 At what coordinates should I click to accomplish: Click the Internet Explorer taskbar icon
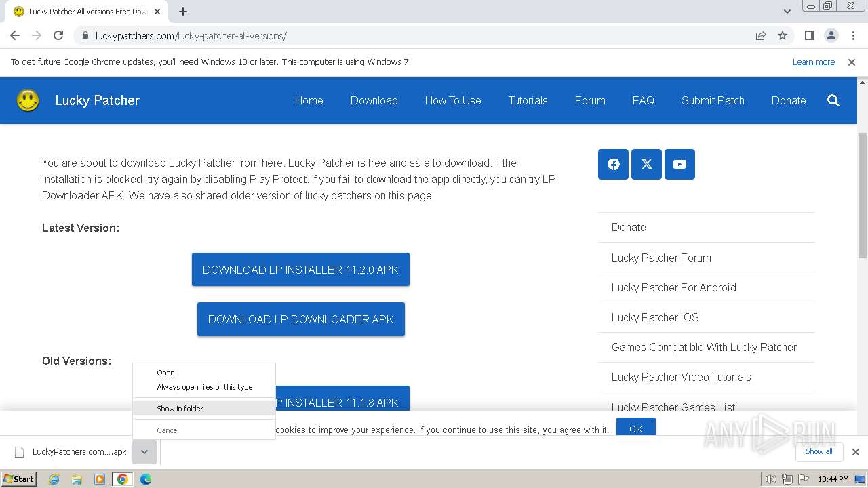tap(54, 479)
